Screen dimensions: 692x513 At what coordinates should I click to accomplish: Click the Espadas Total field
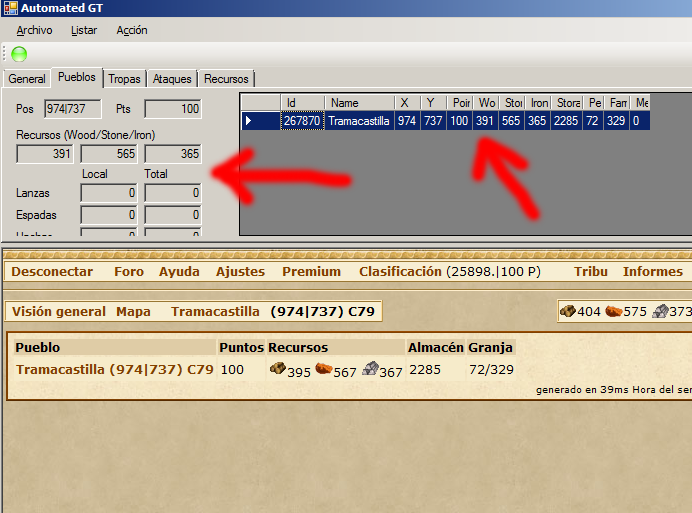click(173, 215)
